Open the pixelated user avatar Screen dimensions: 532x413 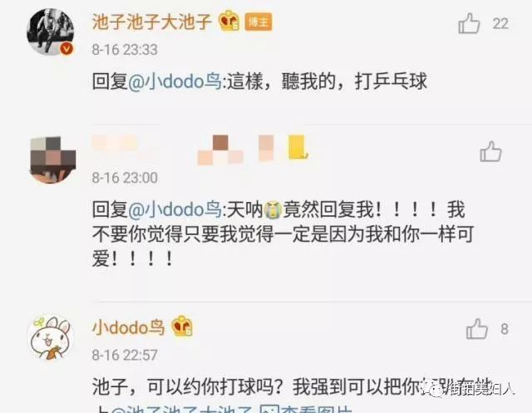52,160
